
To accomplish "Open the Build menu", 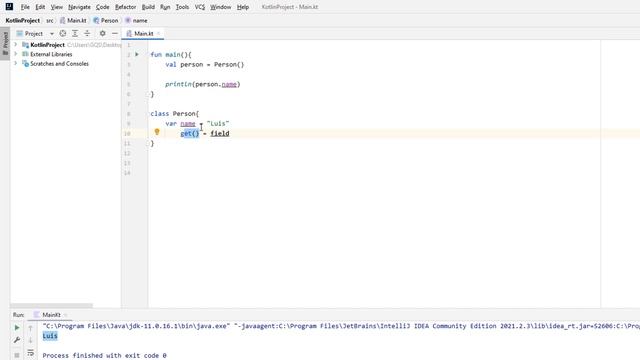I will [148, 7].
